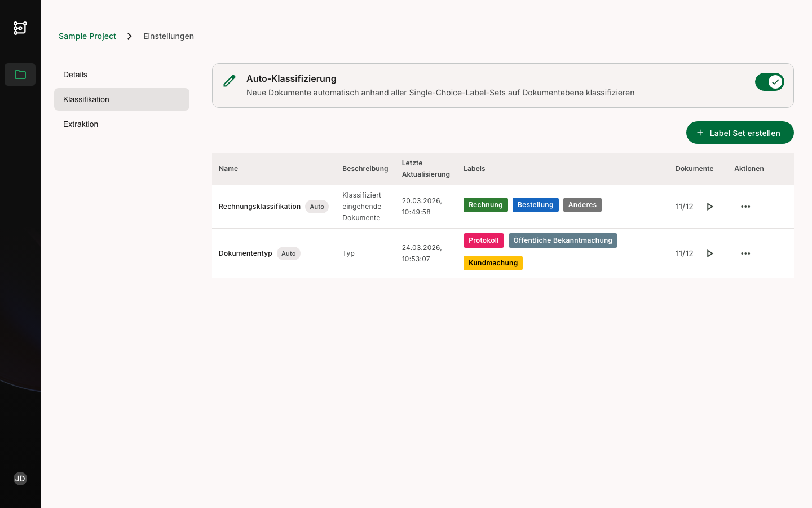
Task: Click the green Rechnung label chip
Action: pos(486,205)
